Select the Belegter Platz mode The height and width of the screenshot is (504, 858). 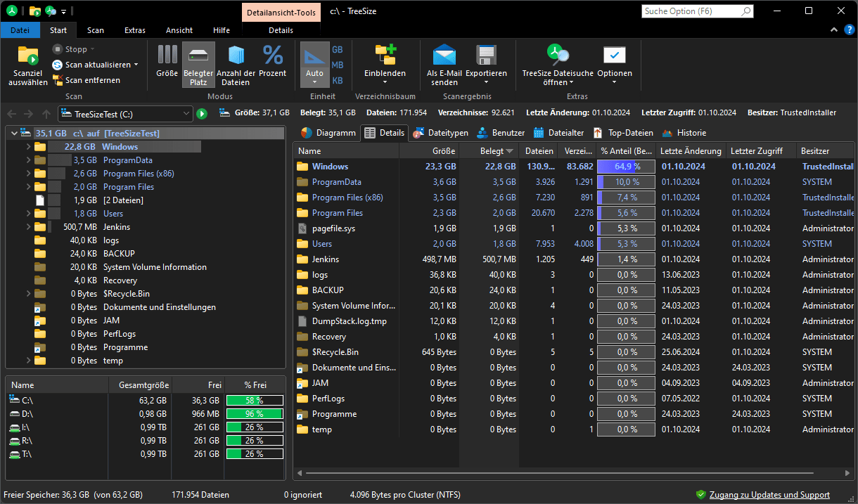[198, 65]
